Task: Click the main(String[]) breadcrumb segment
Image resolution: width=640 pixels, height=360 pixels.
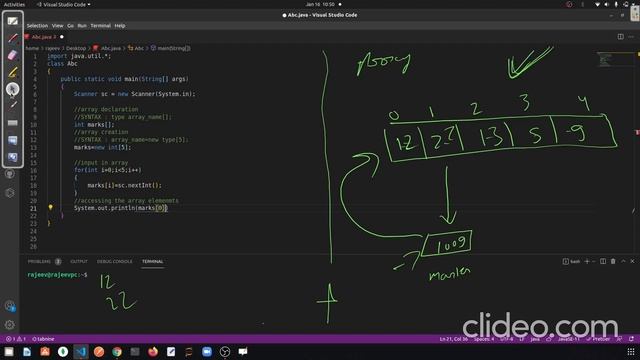Action: click(x=171, y=48)
